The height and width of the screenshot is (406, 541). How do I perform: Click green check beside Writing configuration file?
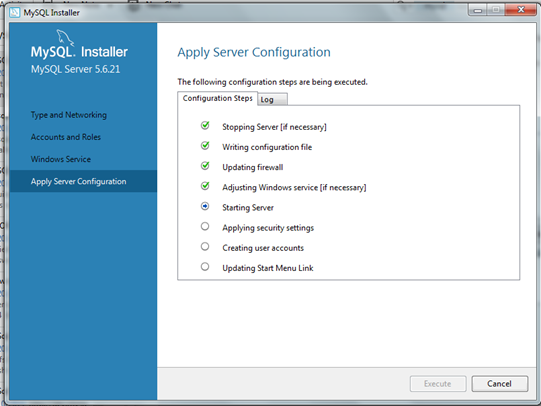(x=205, y=146)
